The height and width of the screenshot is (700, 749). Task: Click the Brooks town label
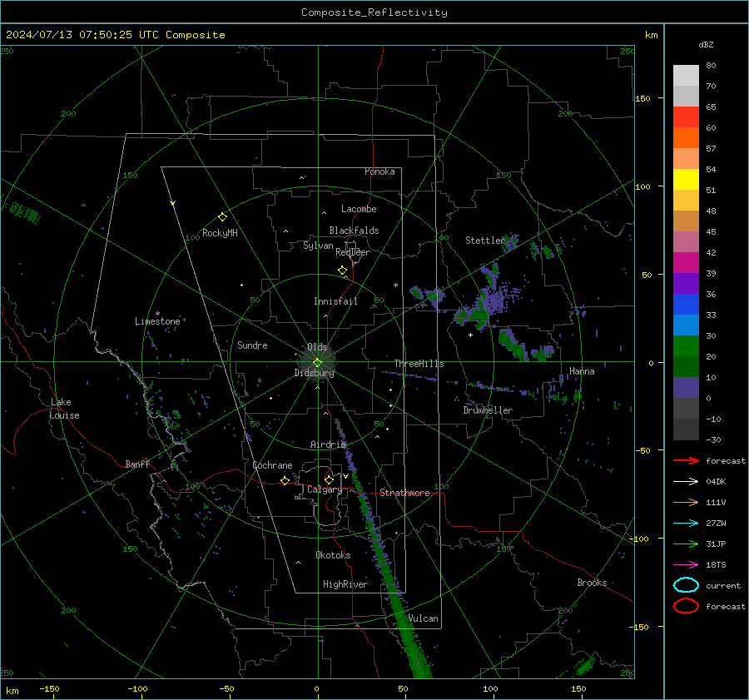[592, 583]
